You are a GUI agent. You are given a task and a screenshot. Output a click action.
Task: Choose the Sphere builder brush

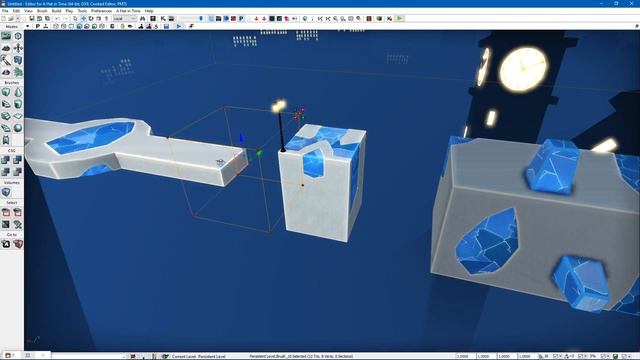point(18,128)
